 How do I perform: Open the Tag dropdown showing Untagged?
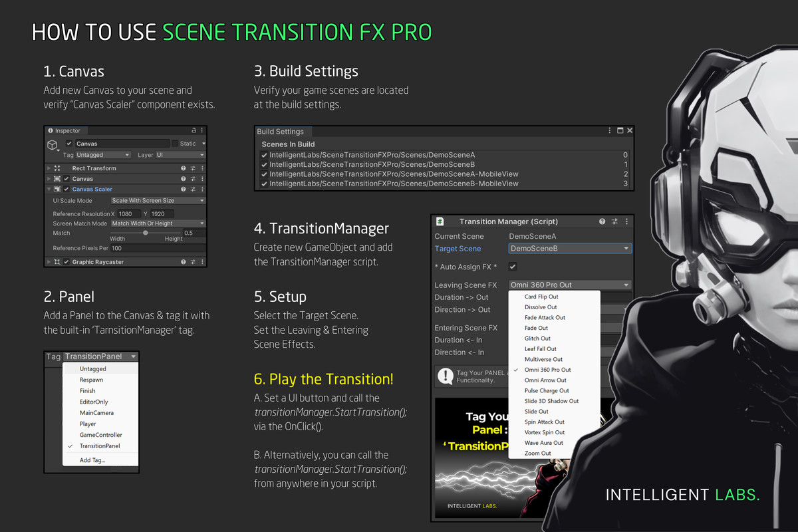tap(104, 155)
